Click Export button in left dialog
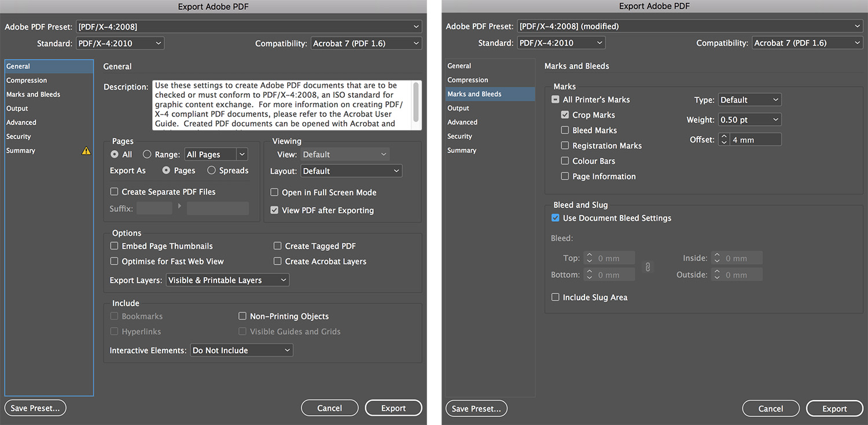Viewport: 868px width, 425px height. pos(393,408)
